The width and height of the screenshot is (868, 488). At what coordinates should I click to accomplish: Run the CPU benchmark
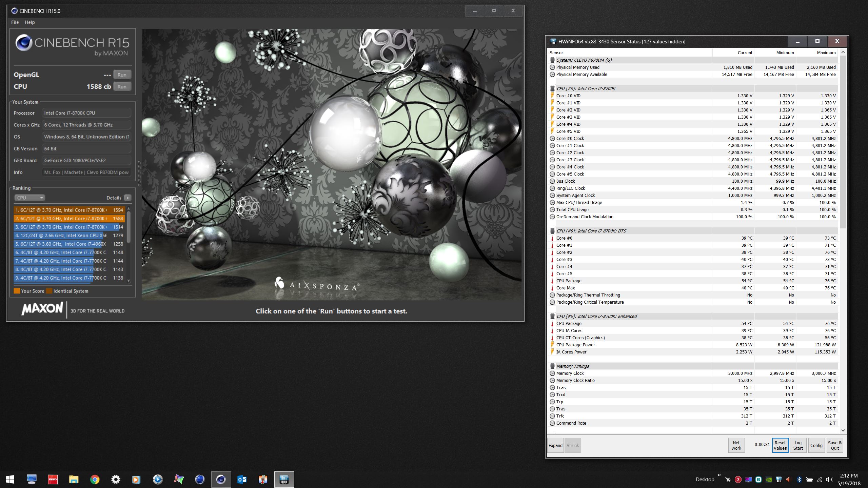[122, 87]
